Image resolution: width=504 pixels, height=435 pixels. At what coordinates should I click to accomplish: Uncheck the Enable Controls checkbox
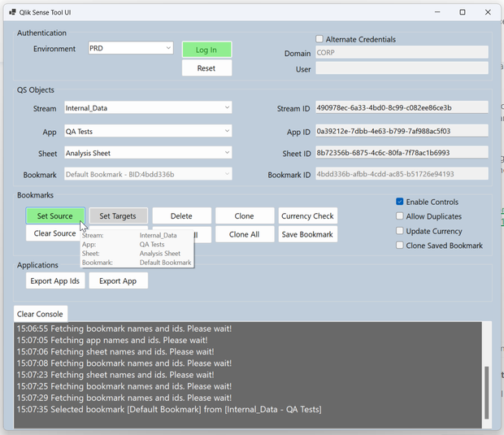[400, 202]
